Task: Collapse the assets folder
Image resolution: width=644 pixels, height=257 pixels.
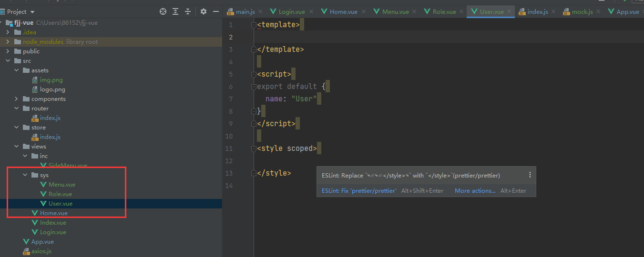Action: click(x=16, y=70)
